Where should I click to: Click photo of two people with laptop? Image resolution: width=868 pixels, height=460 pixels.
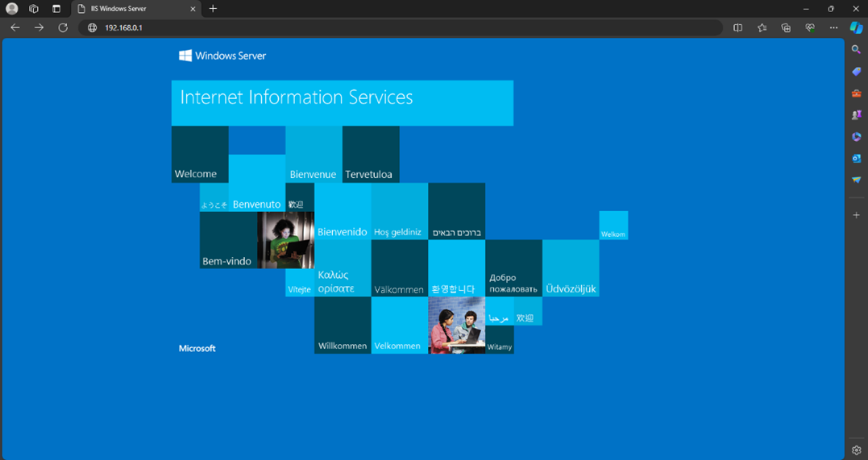point(457,325)
